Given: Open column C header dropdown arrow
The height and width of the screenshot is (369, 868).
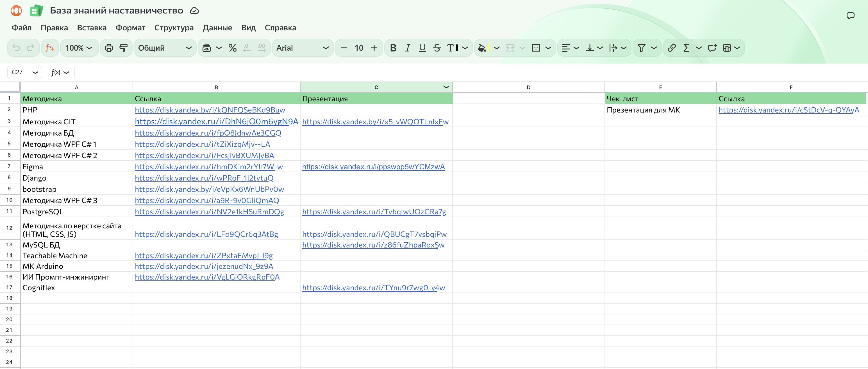Looking at the screenshot, I should click(446, 87).
